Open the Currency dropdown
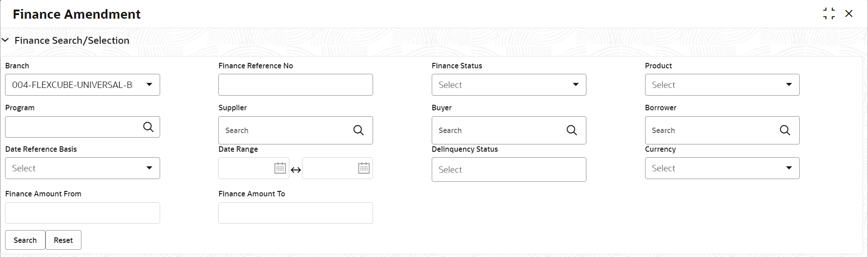The image size is (868, 257). point(789,168)
